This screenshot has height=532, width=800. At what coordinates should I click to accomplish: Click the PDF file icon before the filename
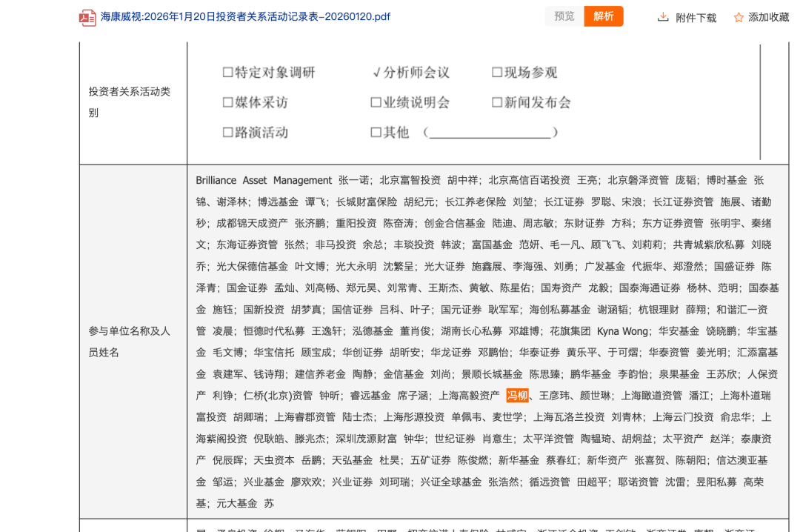pos(87,16)
